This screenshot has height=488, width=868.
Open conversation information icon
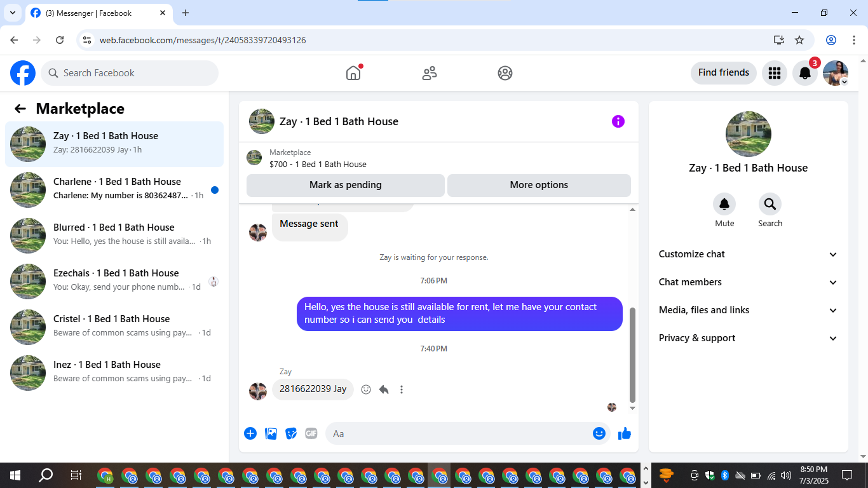click(618, 121)
